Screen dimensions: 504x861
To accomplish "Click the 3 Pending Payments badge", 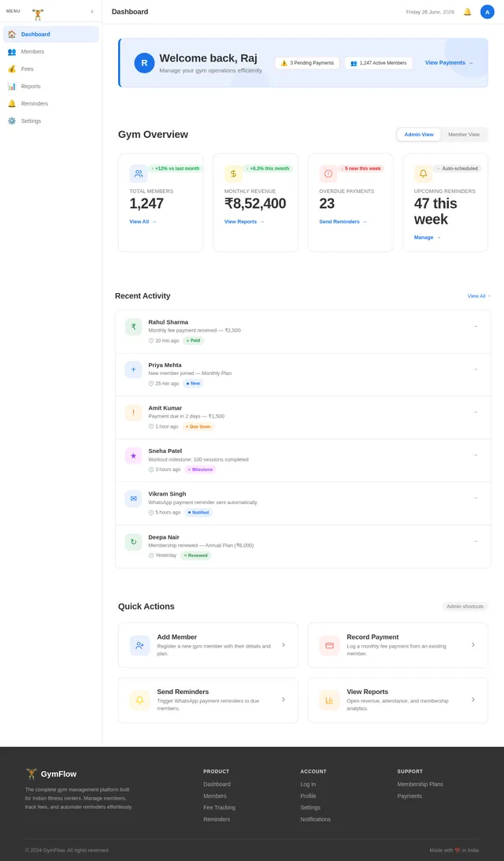I will 307,63.
